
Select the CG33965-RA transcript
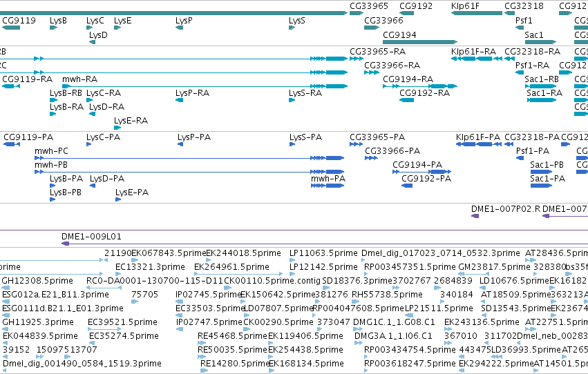357,59
